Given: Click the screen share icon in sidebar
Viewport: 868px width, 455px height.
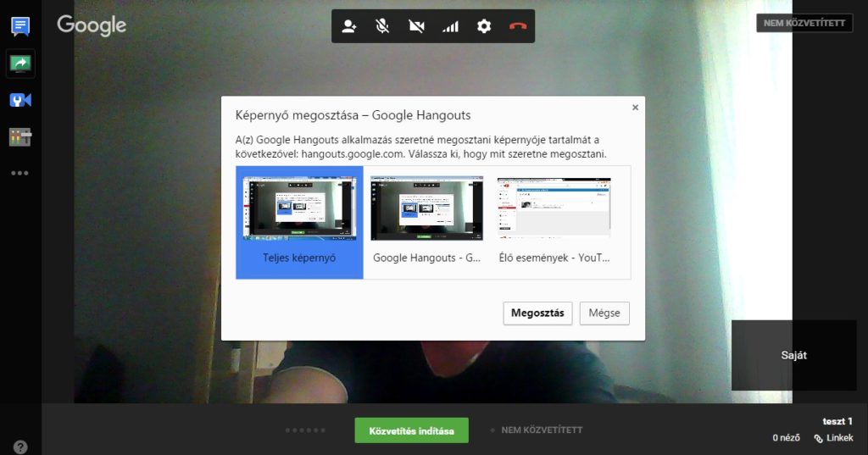Looking at the screenshot, I should pyautogui.click(x=20, y=63).
